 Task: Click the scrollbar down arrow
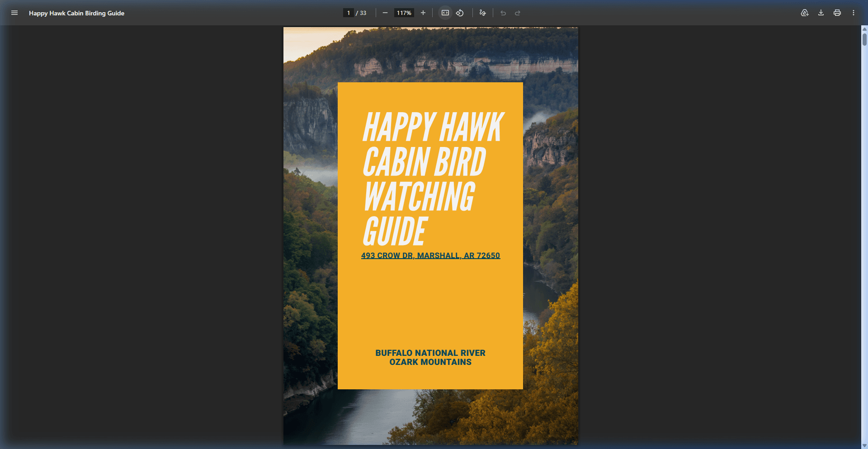(864, 445)
